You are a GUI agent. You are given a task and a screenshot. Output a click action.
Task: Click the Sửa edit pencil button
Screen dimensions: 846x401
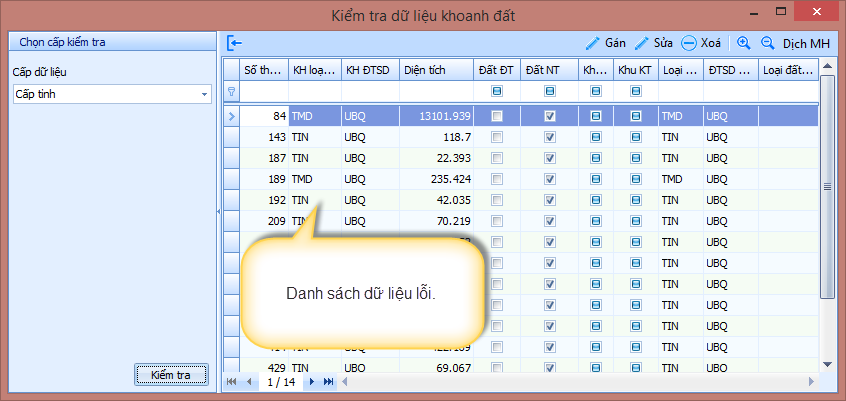pos(654,43)
